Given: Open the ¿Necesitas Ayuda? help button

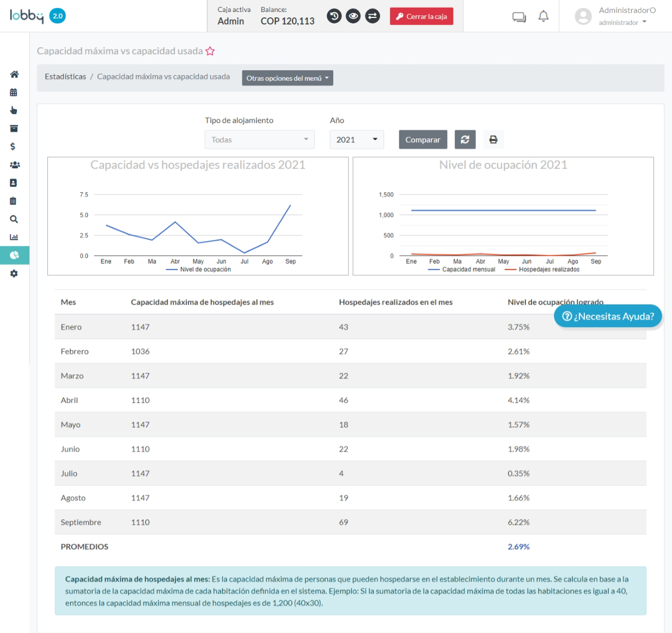Looking at the screenshot, I should [608, 316].
